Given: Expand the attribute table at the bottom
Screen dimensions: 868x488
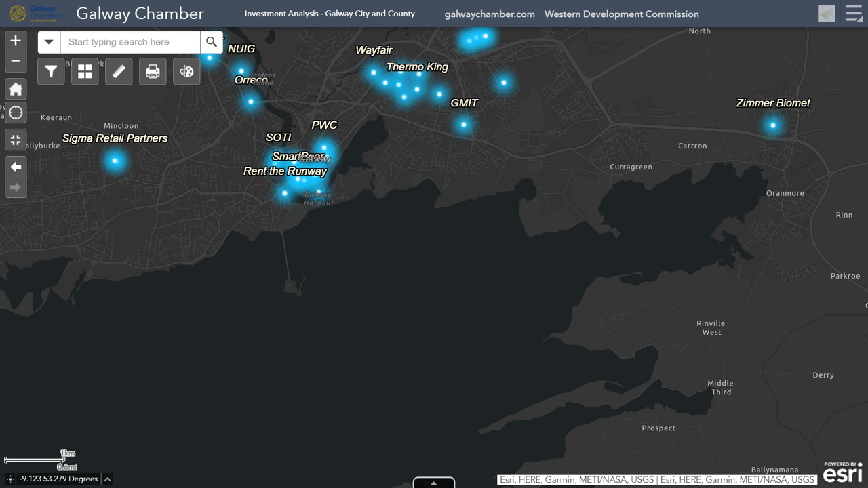Looking at the screenshot, I should coord(434,483).
